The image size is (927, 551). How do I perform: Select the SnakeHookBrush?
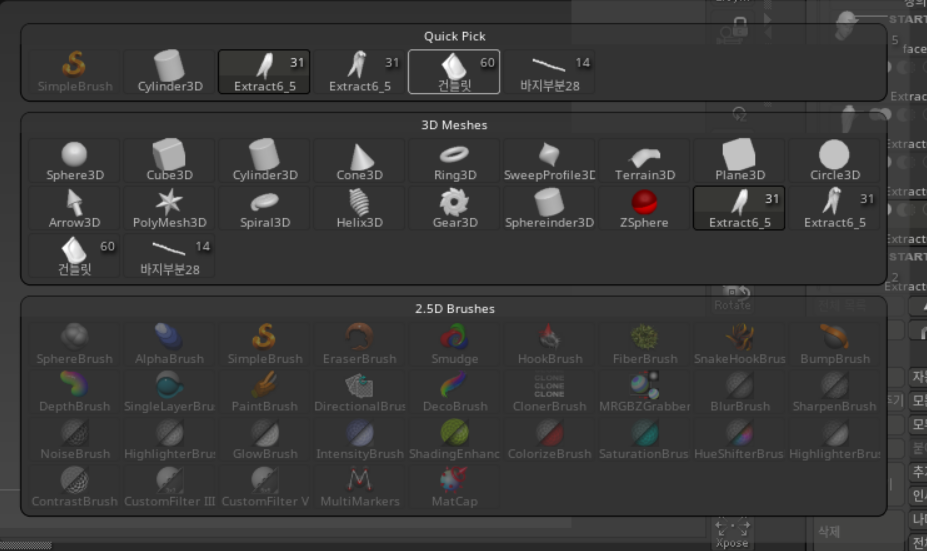tap(739, 345)
